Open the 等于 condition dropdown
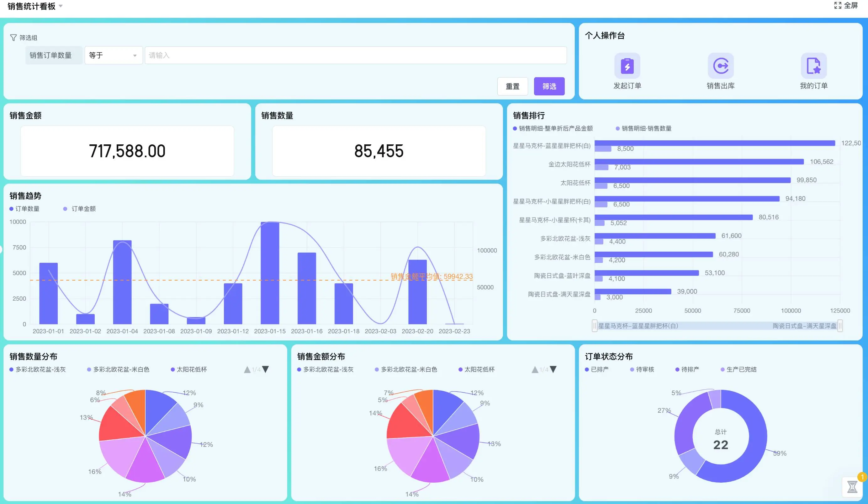 pyautogui.click(x=113, y=56)
